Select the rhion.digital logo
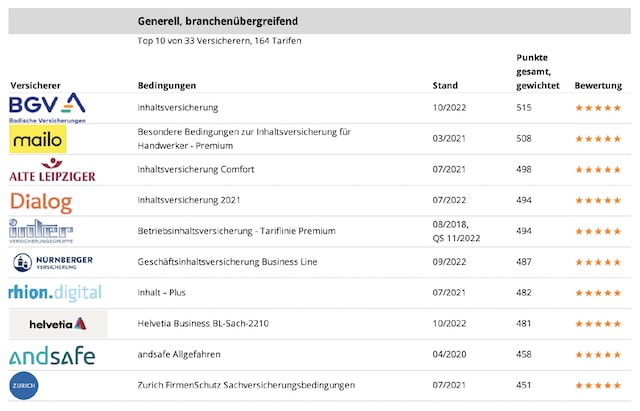 [x=55, y=293]
